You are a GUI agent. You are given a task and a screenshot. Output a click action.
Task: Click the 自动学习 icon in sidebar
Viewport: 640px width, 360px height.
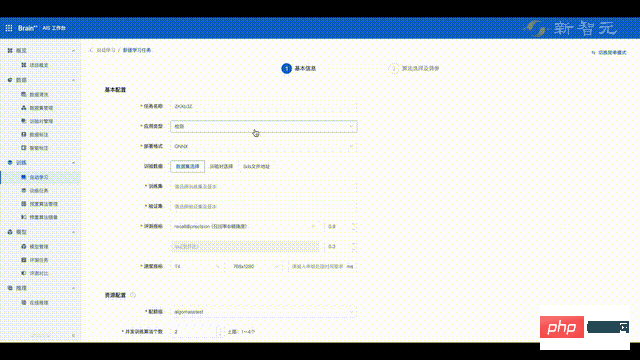coord(24,177)
